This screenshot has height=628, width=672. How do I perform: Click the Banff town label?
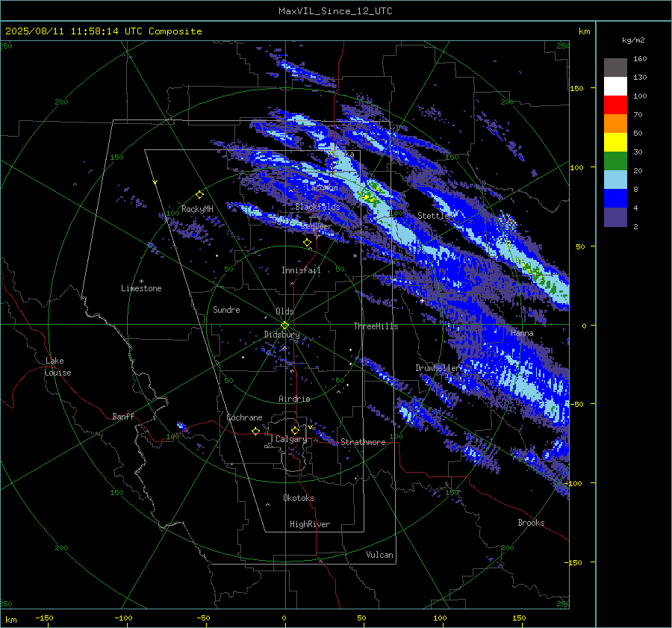click(123, 417)
